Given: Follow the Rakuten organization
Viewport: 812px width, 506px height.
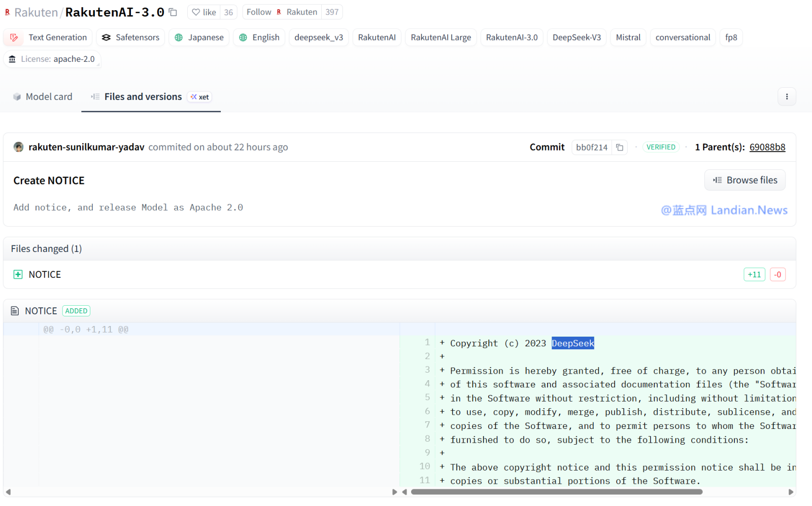Looking at the screenshot, I should pyautogui.click(x=259, y=12).
